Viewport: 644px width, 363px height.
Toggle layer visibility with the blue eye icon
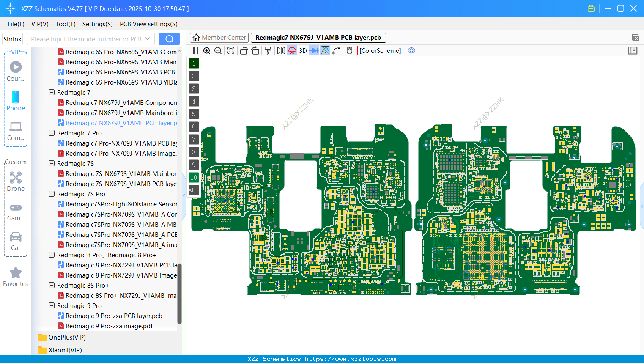(411, 50)
